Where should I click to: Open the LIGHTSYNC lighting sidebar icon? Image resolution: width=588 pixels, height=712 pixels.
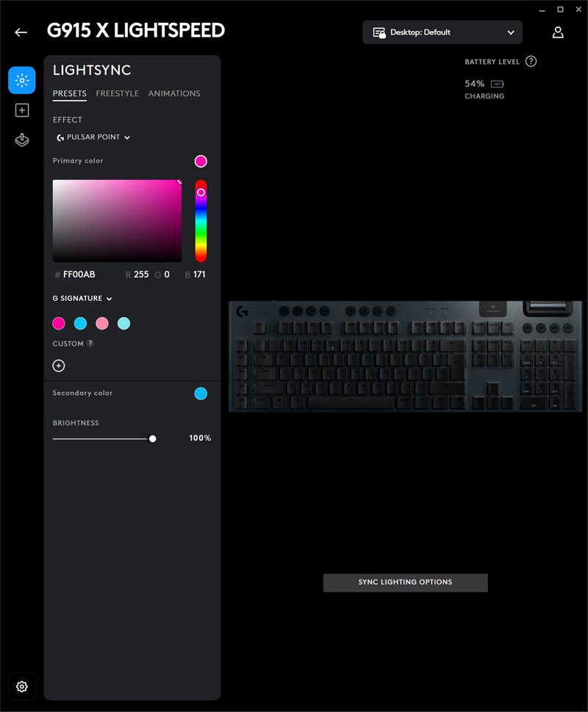(x=22, y=80)
